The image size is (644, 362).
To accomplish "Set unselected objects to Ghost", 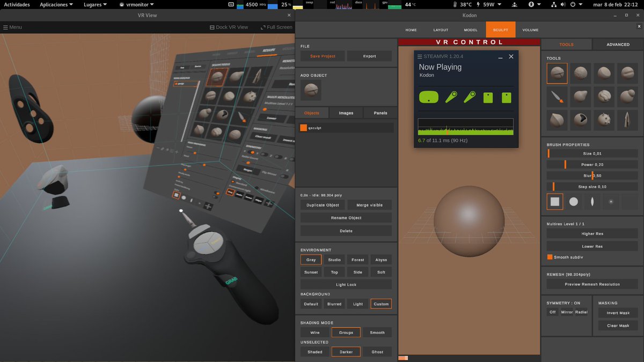I will click(x=377, y=352).
